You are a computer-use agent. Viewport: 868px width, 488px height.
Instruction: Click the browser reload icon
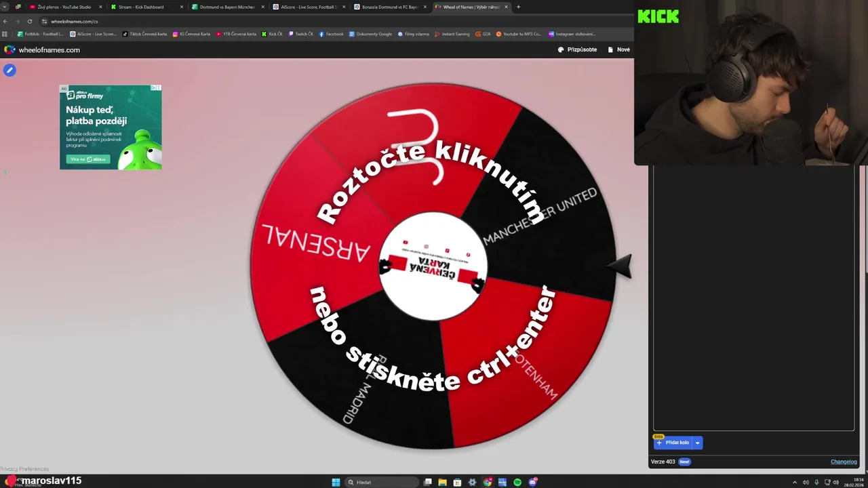pyautogui.click(x=29, y=21)
